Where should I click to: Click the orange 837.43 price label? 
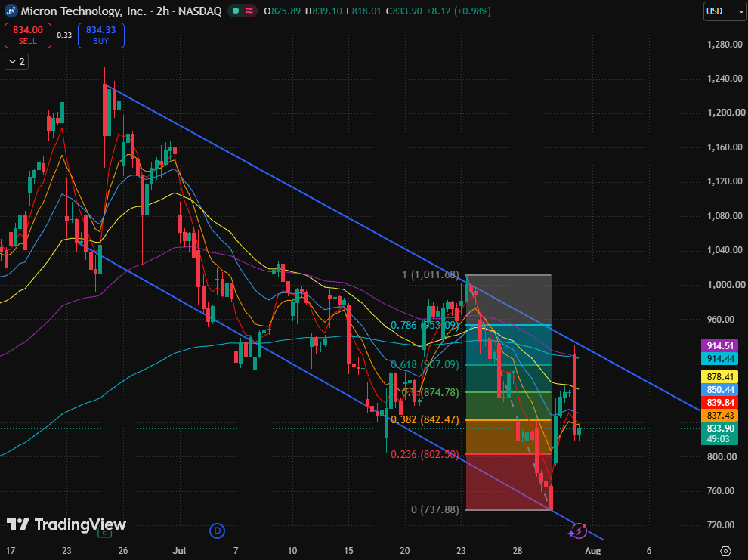point(720,416)
